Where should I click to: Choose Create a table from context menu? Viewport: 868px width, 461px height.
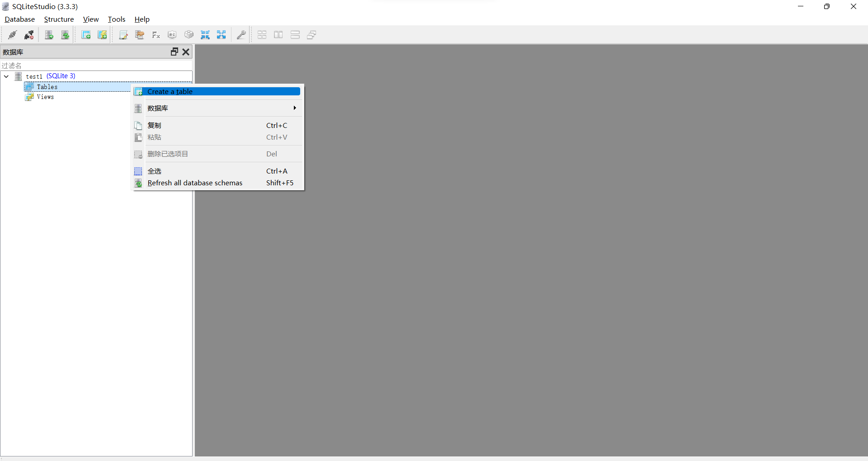[x=217, y=92]
